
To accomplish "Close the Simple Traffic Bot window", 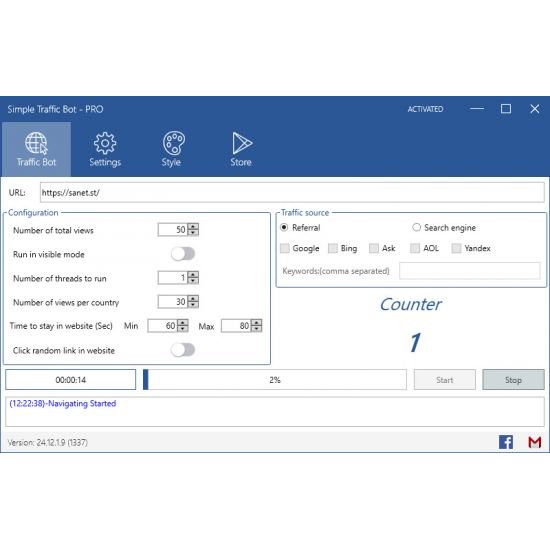I will (x=535, y=109).
